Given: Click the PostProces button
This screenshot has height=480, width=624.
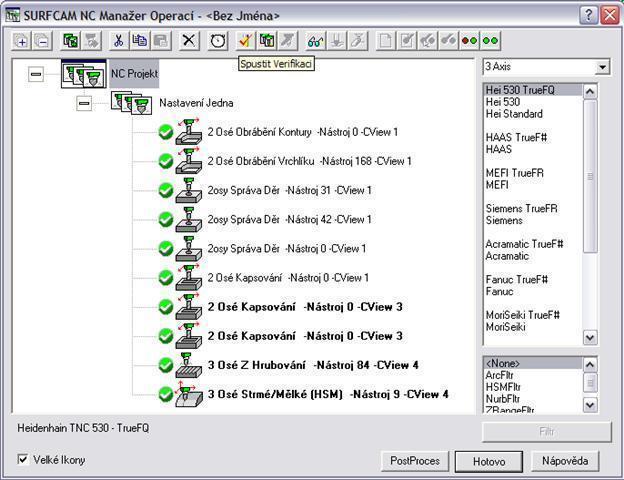Looking at the screenshot, I should tap(415, 461).
